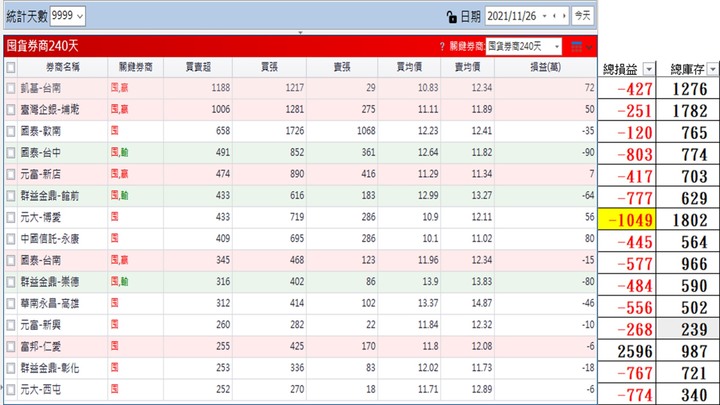Click 賣均價 value 14.87

pos(482,304)
